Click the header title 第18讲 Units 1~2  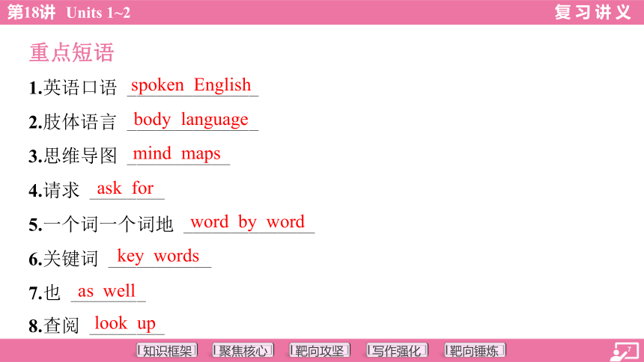pos(69,12)
